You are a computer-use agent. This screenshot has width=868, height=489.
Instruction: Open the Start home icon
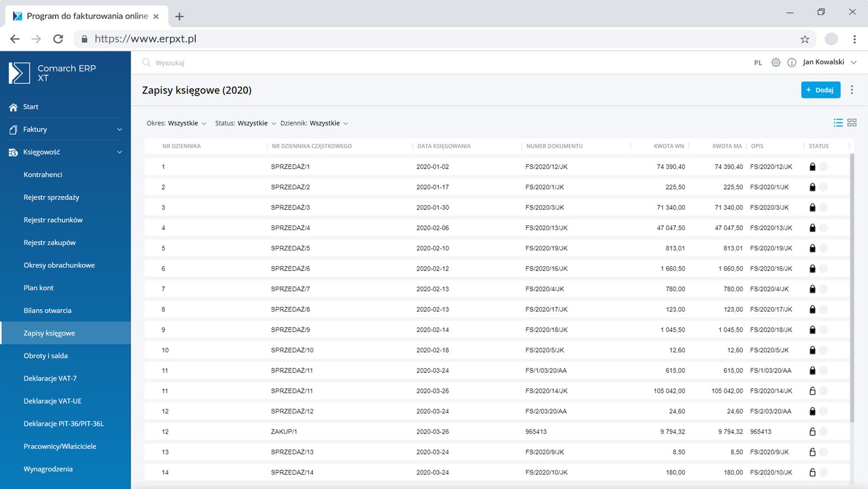tap(13, 107)
